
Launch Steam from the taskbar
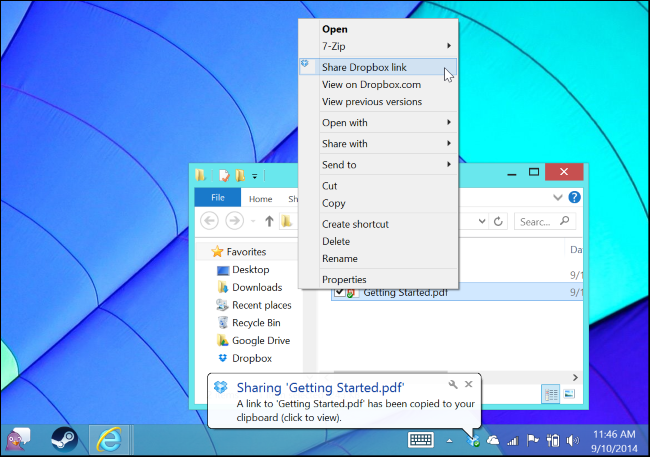pos(64,440)
